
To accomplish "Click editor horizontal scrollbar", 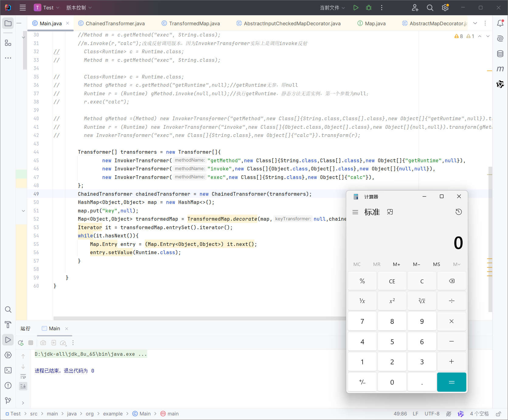I will (200, 318).
